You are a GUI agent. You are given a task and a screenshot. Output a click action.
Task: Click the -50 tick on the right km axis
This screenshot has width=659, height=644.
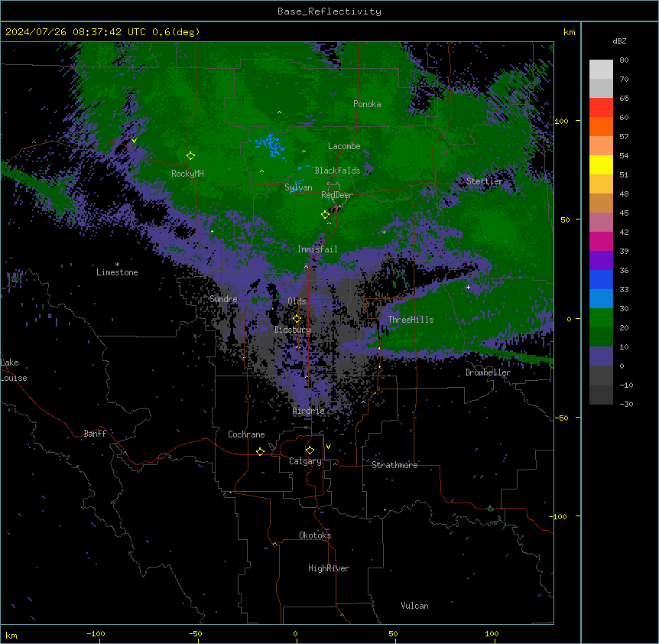561,418
